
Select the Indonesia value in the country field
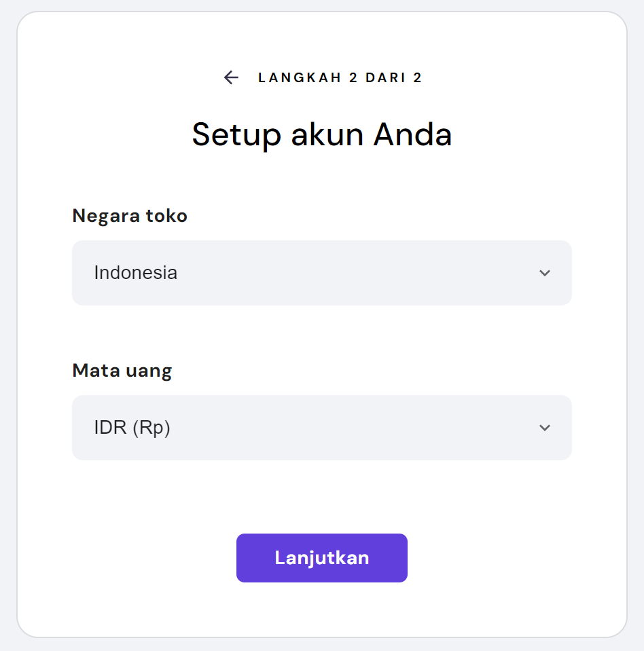(x=135, y=273)
